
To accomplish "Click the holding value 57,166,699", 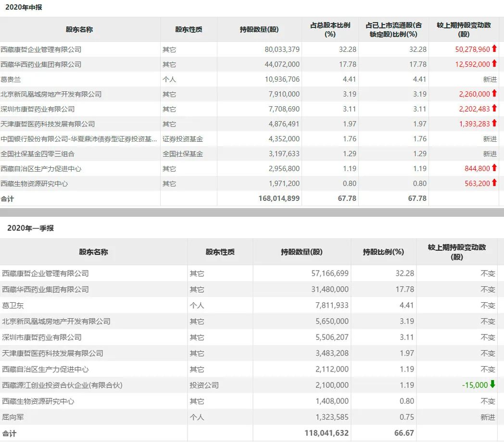I will [330, 273].
